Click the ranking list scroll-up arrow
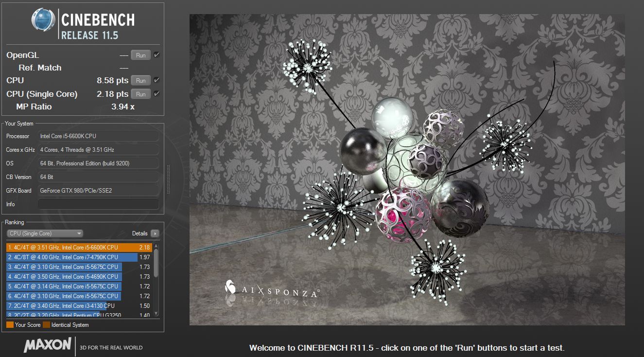This screenshot has height=357, width=644. 156,246
